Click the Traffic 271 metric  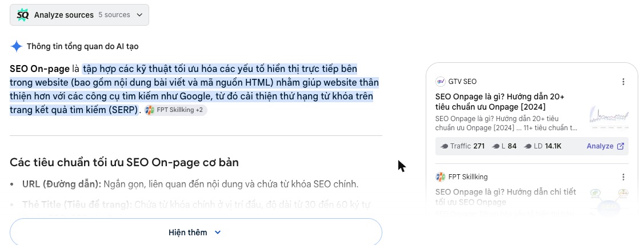pyautogui.click(x=462, y=146)
